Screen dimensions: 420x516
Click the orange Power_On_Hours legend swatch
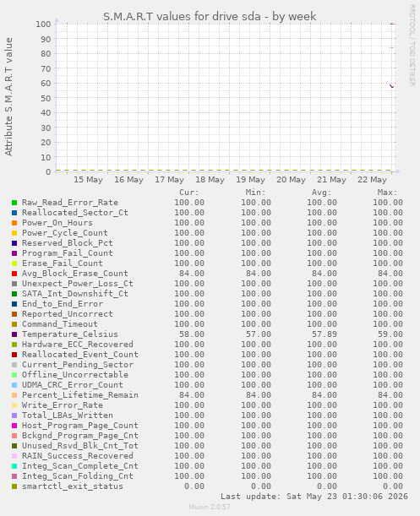click(x=14, y=223)
